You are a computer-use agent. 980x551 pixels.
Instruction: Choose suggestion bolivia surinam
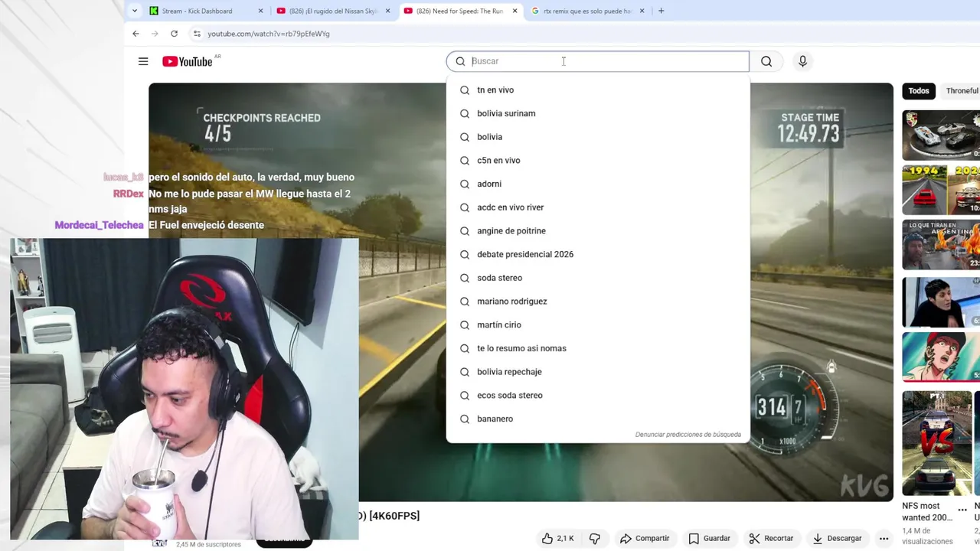pyautogui.click(x=598, y=113)
